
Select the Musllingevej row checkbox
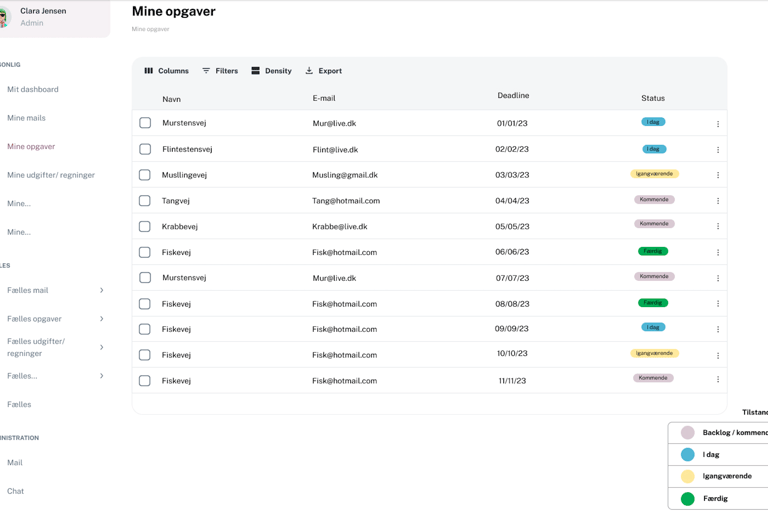[x=145, y=175]
